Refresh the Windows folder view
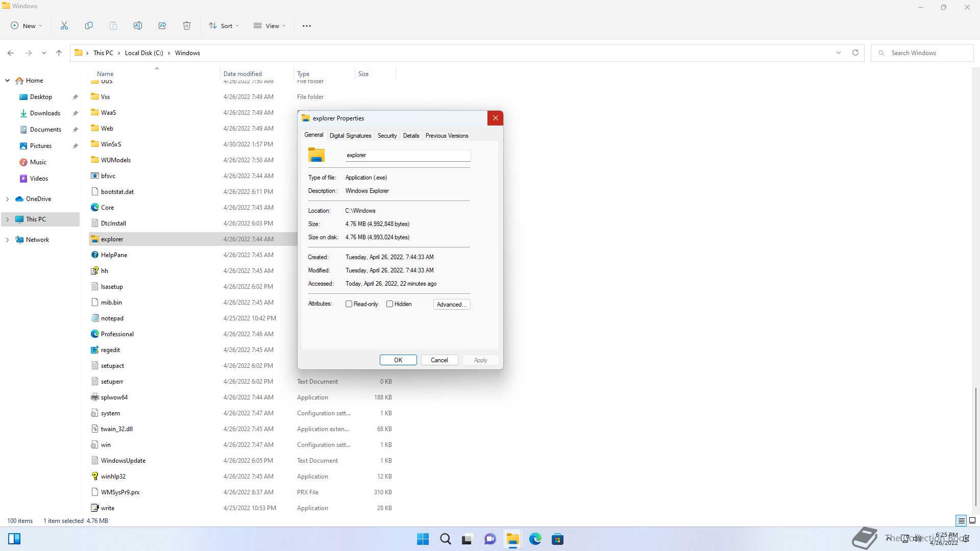Image resolution: width=980 pixels, height=551 pixels. [855, 53]
